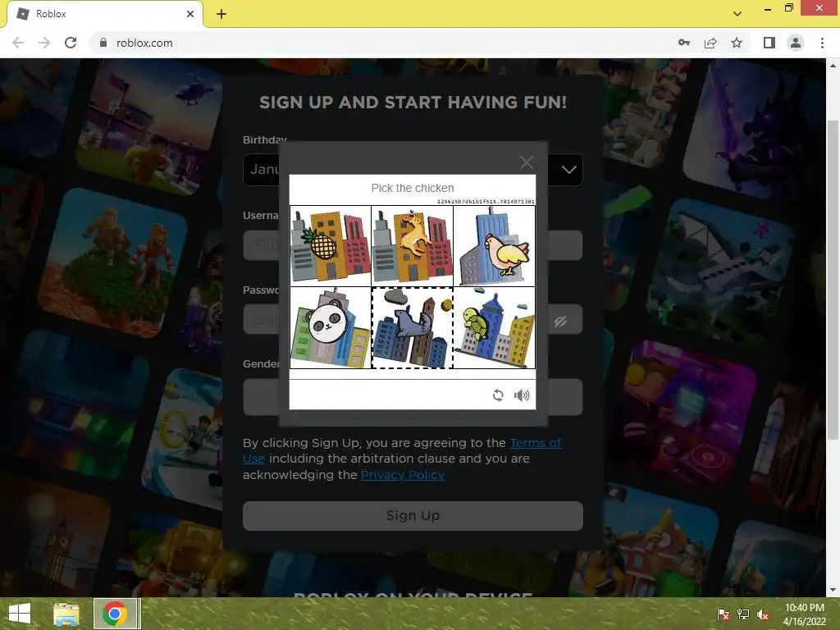This screenshot has height=630, width=840.
Task: Open Chrome profile menu
Action: tap(796, 43)
